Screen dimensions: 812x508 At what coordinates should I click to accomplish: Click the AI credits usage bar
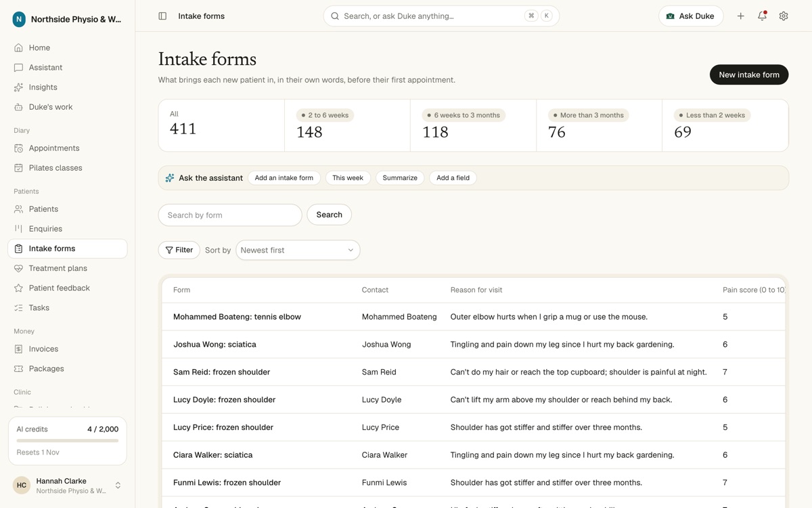[x=68, y=441]
